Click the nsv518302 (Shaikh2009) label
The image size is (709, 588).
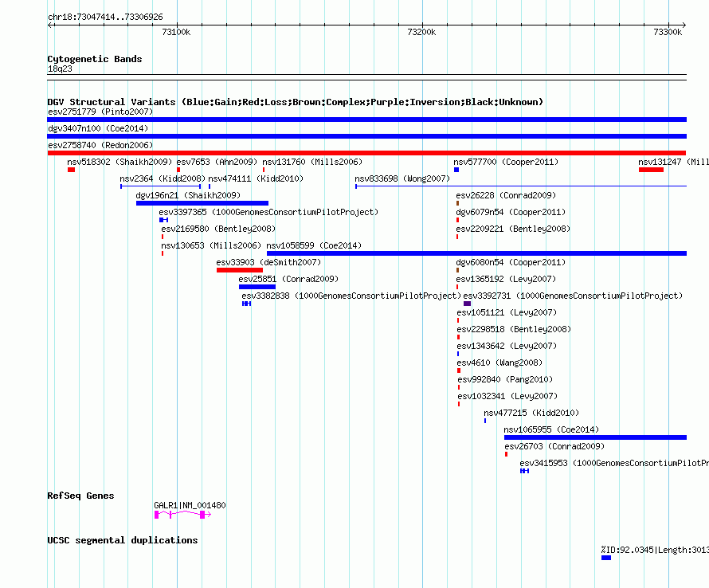119,162
